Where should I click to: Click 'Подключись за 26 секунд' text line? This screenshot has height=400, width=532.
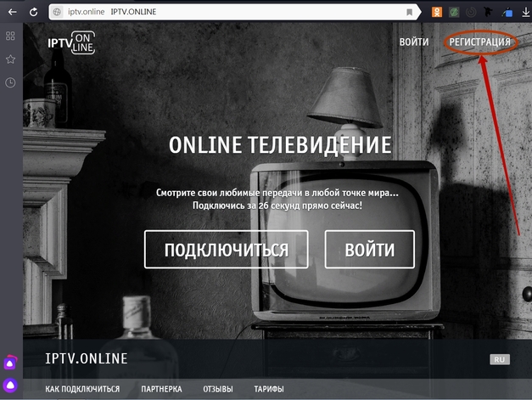[x=277, y=206]
